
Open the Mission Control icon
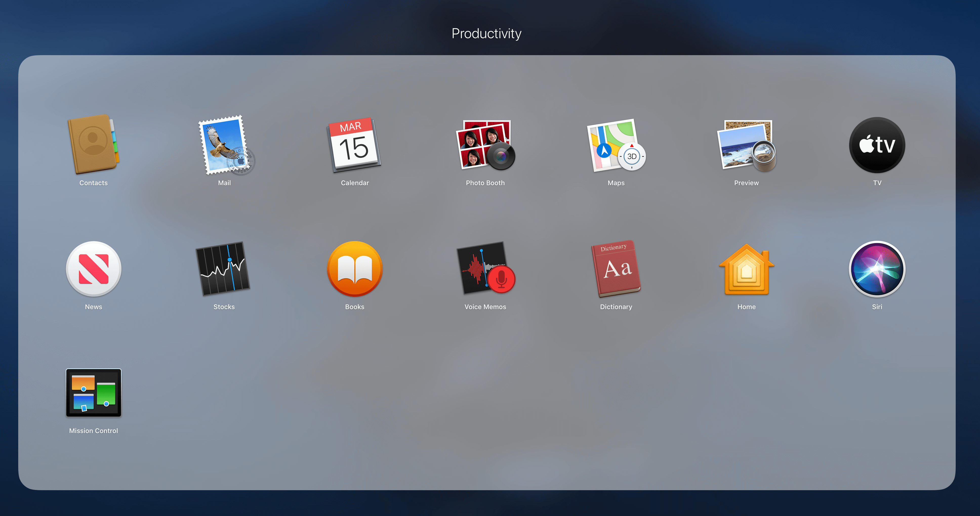(94, 393)
